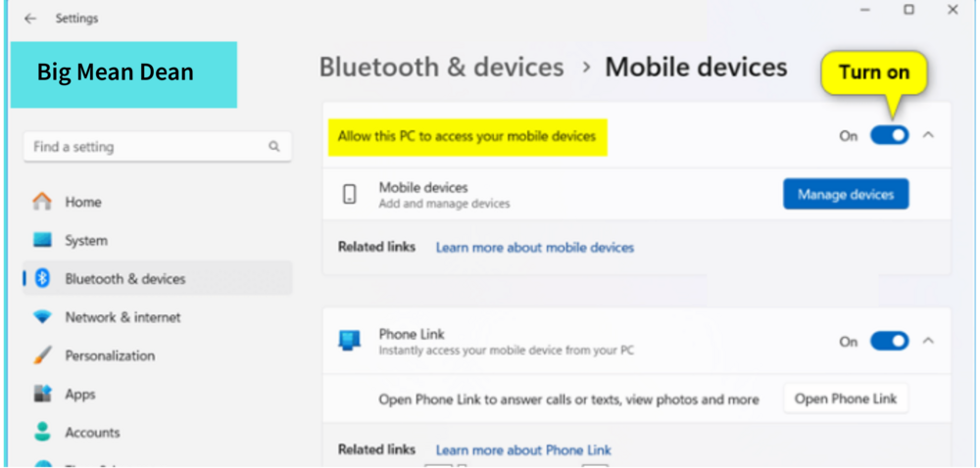Collapse the mobile devices access section
The image size is (980, 468).
point(929,135)
